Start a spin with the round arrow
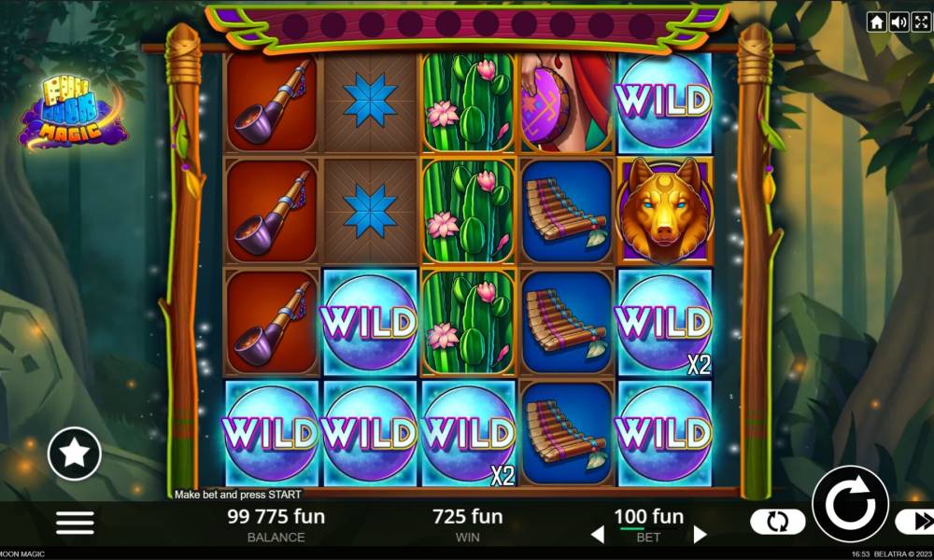 click(851, 503)
